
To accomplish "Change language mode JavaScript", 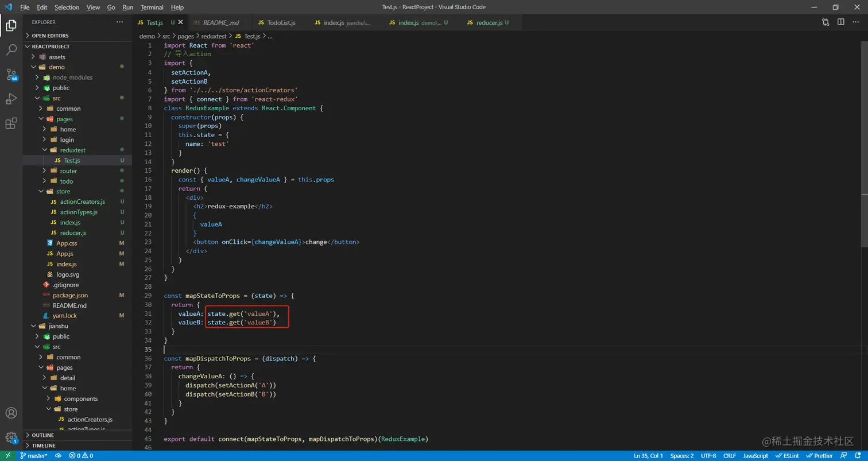I will [755, 456].
